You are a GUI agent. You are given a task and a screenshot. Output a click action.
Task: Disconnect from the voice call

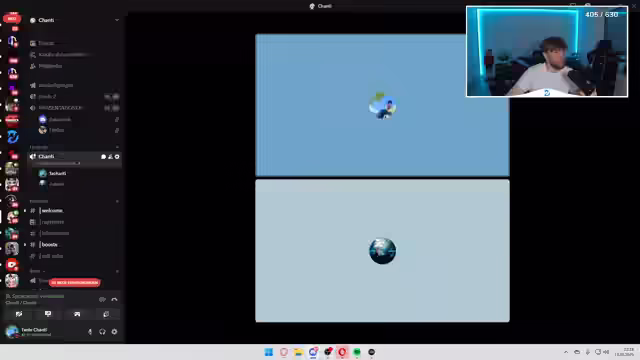[114, 299]
